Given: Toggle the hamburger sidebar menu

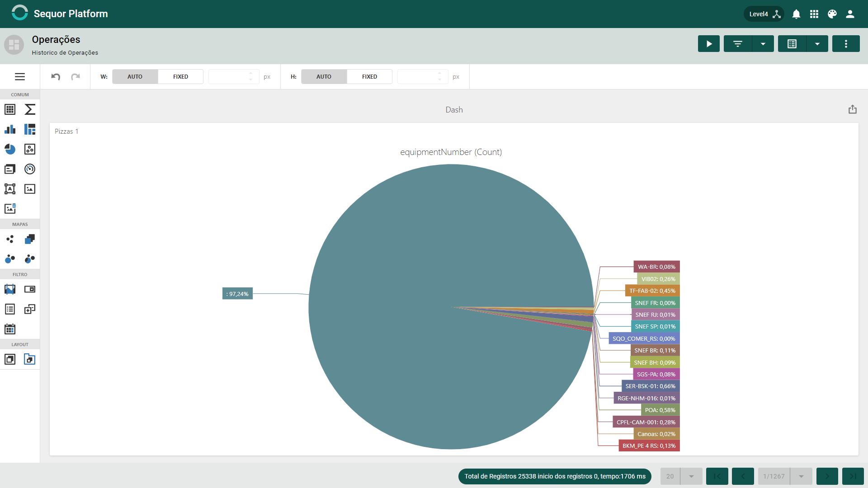Looking at the screenshot, I should click(x=20, y=77).
